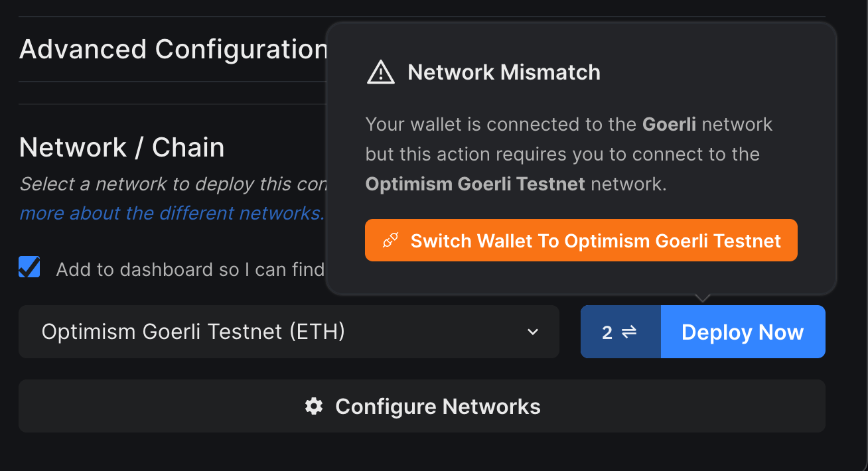Image resolution: width=868 pixels, height=471 pixels.
Task: Click the Advanced Configuration section title
Action: pos(174,48)
